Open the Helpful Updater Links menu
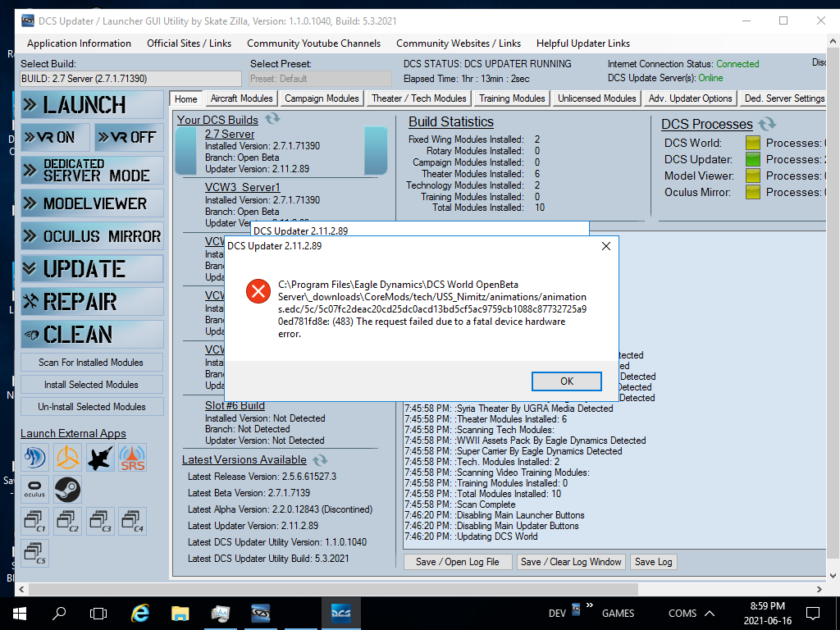The width and height of the screenshot is (840, 630). (x=583, y=43)
